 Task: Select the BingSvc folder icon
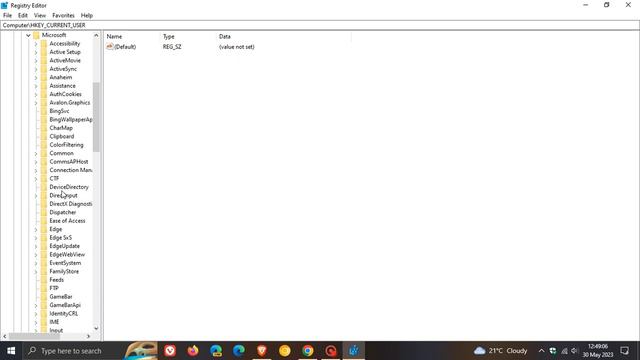click(44, 111)
